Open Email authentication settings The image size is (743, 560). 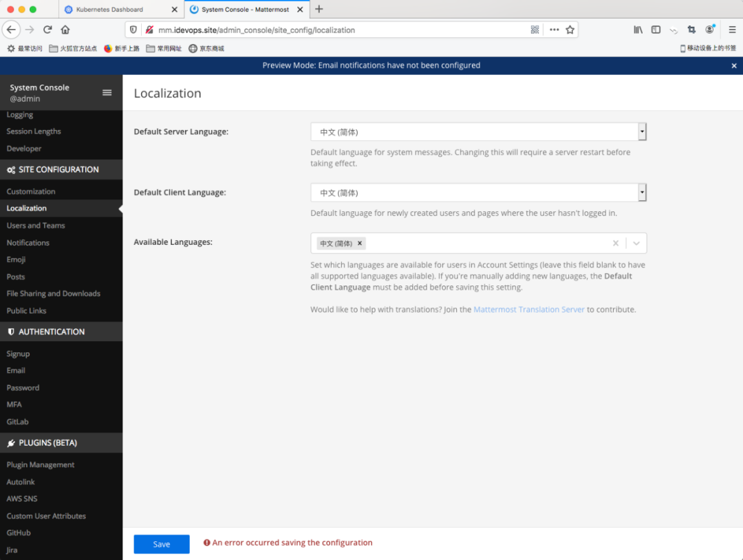16,371
